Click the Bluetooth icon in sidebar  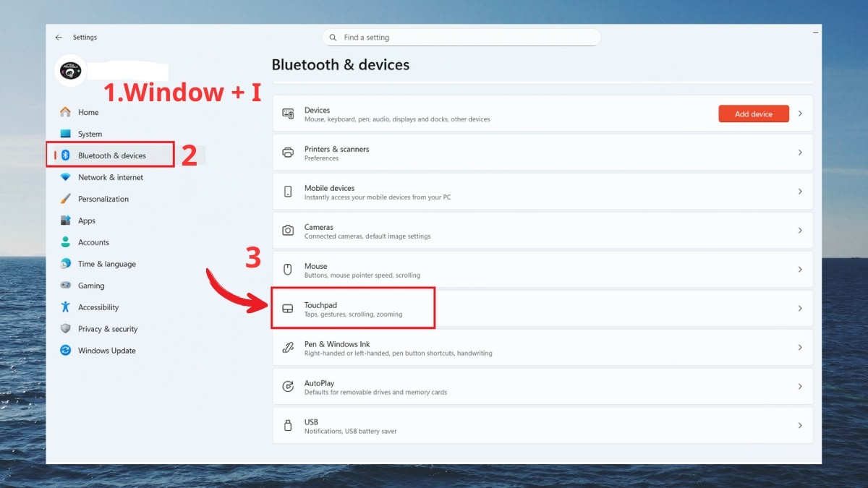coord(66,155)
